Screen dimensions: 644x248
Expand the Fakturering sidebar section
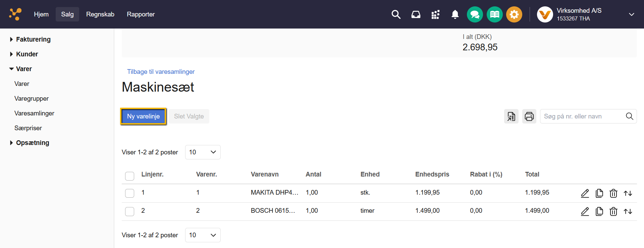pos(33,39)
